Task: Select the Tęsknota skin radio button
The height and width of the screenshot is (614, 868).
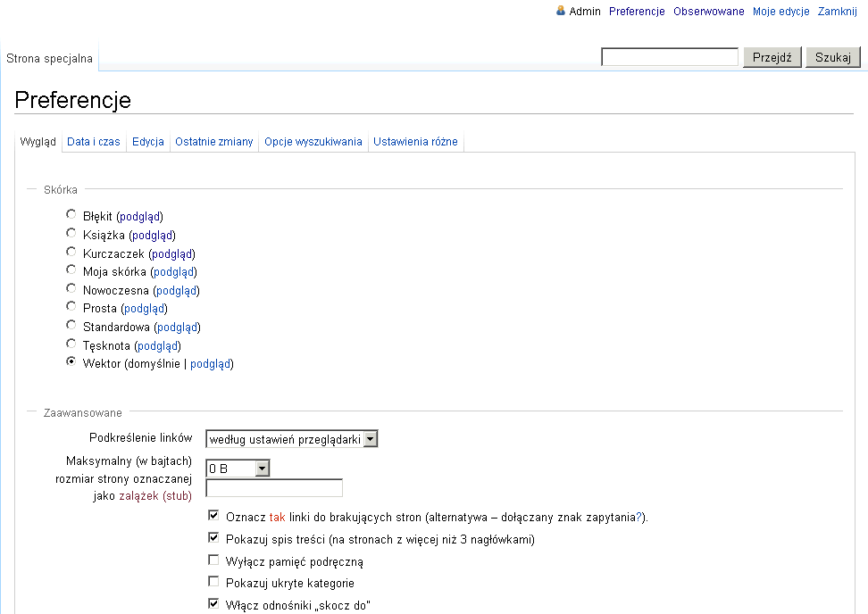Action: coord(71,344)
